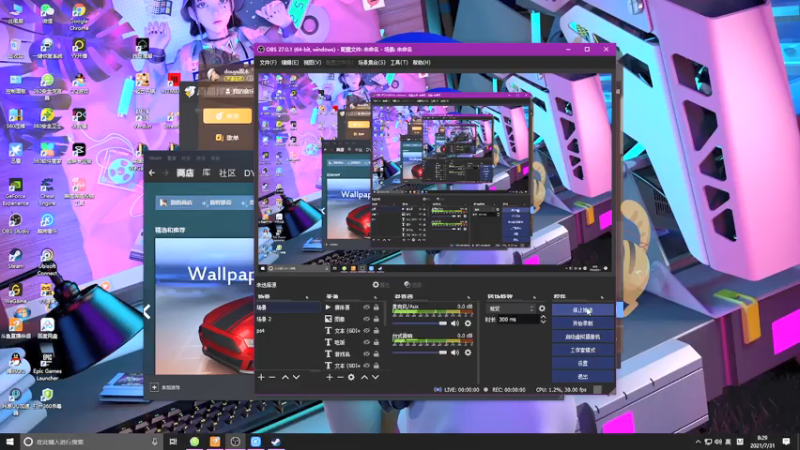Add a new scene with the plus icon
The width and height of the screenshot is (800, 450).
(x=261, y=377)
